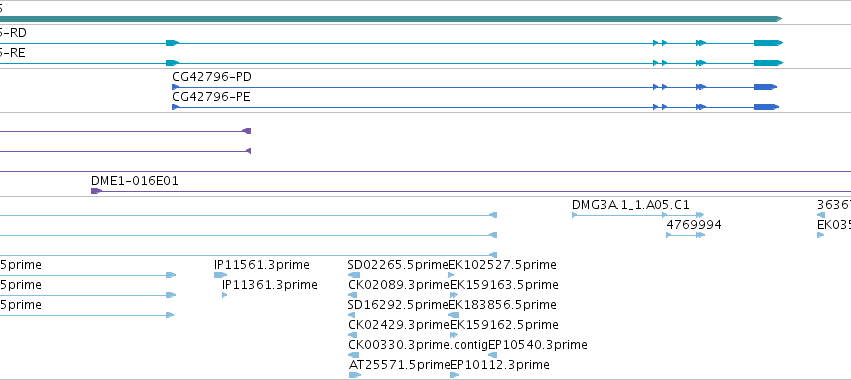Select the 4769994 EST feature
The height and width of the screenshot is (380, 851).
(x=685, y=235)
